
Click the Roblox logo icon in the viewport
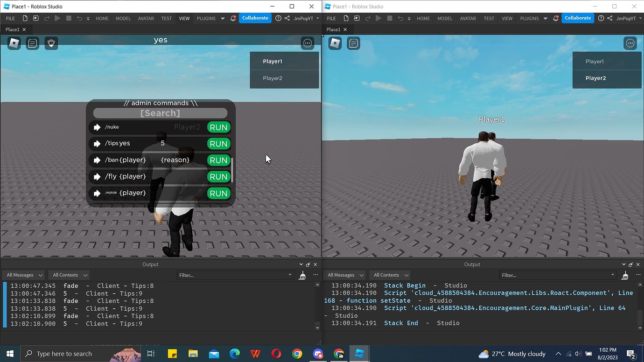(14, 43)
